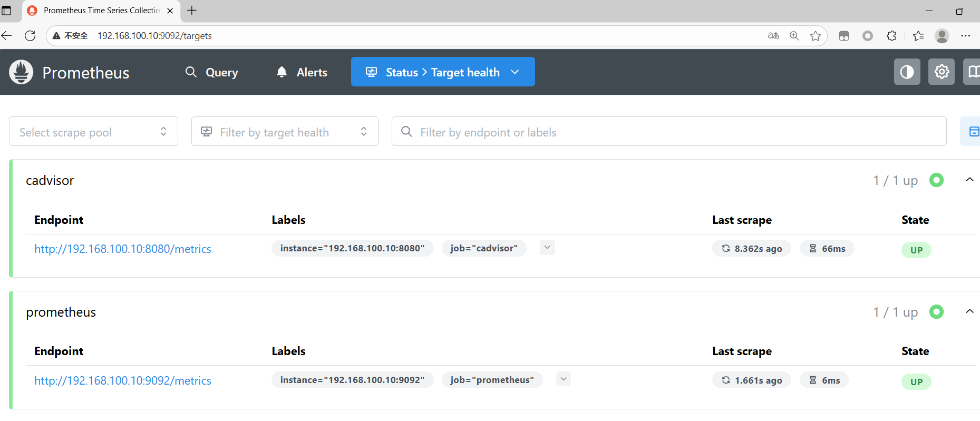
Task: Open the browser profile avatar
Action: 942,36
